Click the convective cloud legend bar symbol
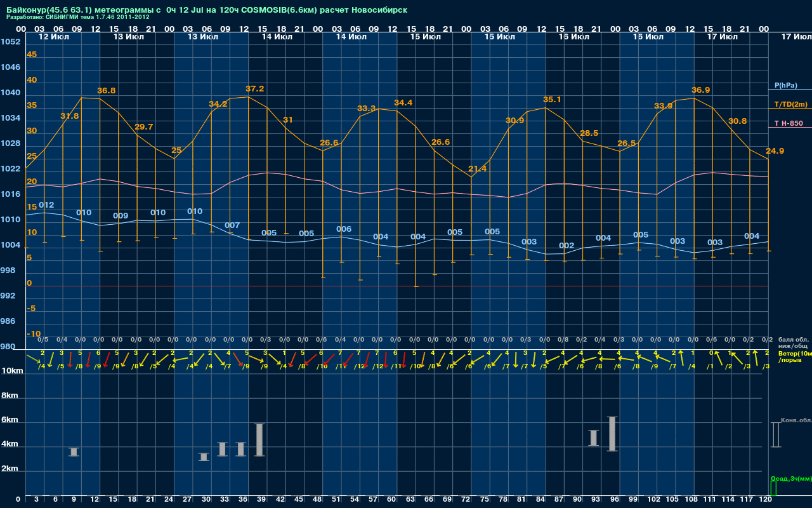The height and width of the screenshot is (508, 812). click(775, 435)
